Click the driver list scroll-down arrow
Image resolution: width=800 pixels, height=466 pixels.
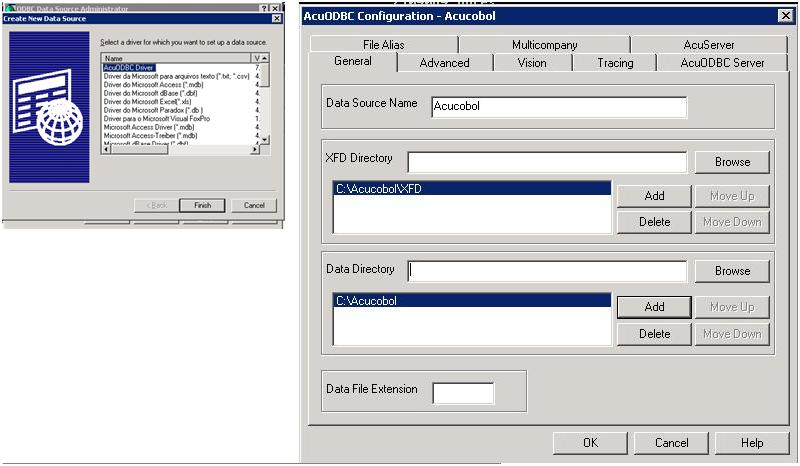(264, 139)
